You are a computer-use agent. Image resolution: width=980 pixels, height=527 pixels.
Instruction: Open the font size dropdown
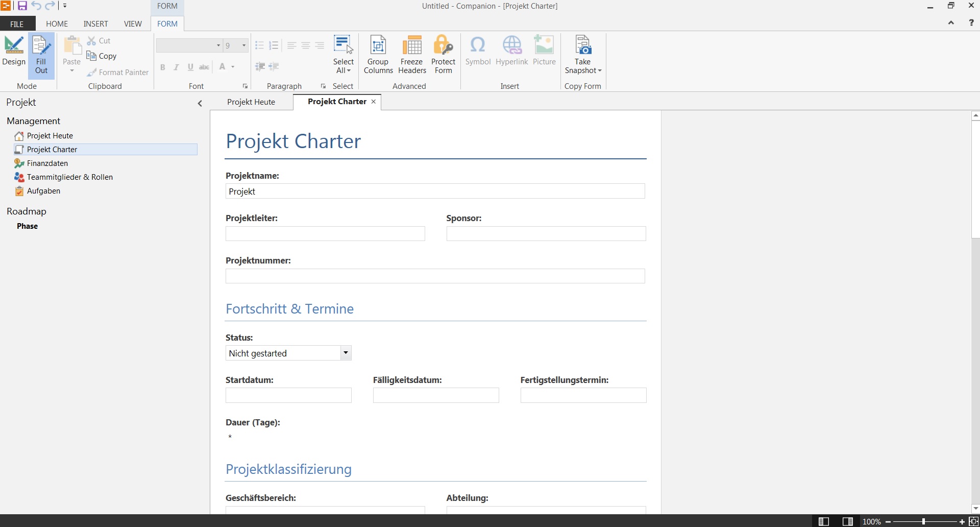pyautogui.click(x=244, y=45)
